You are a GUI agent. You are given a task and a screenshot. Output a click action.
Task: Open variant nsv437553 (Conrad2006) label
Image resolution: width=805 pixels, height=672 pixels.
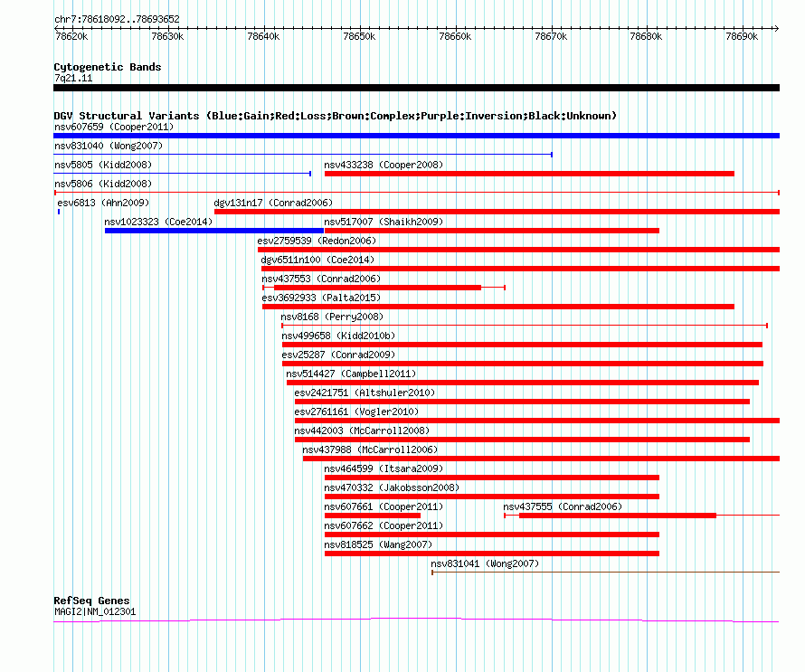click(x=321, y=279)
